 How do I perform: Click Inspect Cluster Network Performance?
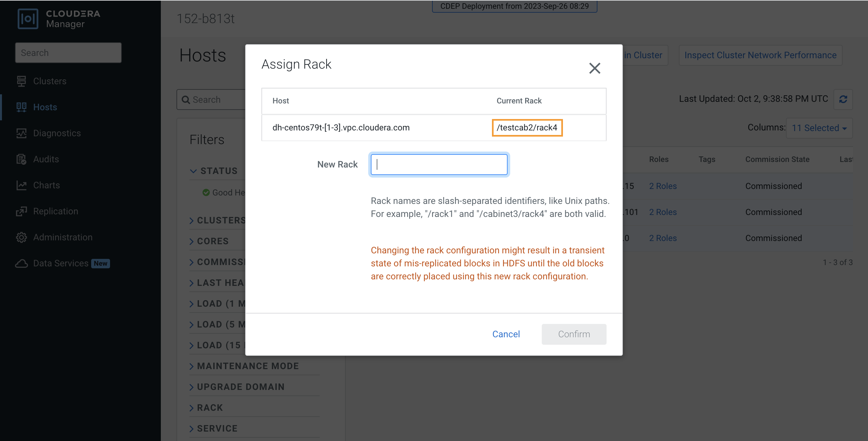pyautogui.click(x=760, y=55)
